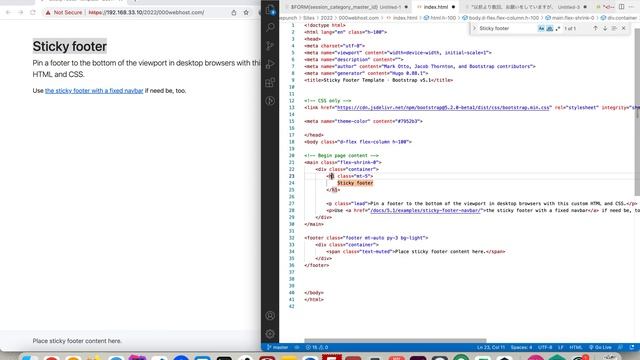
Task: Reload the browser page
Action: 33,13
